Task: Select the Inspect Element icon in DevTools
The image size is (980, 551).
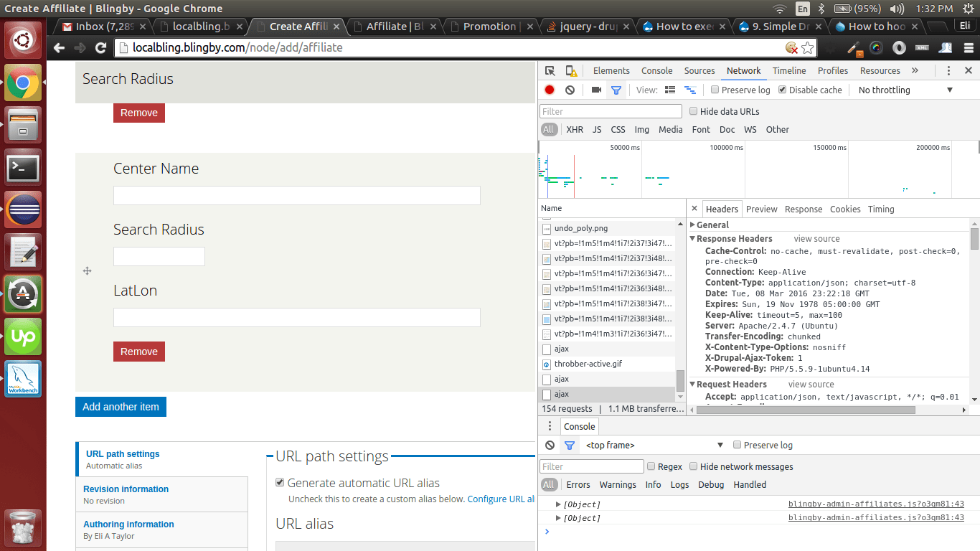Action: pos(551,70)
